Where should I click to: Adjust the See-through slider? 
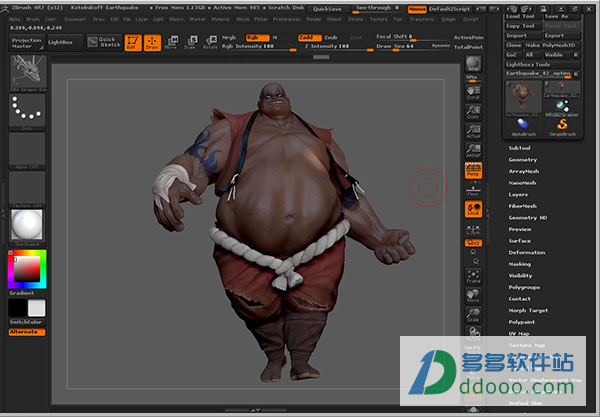pyautogui.click(x=377, y=8)
